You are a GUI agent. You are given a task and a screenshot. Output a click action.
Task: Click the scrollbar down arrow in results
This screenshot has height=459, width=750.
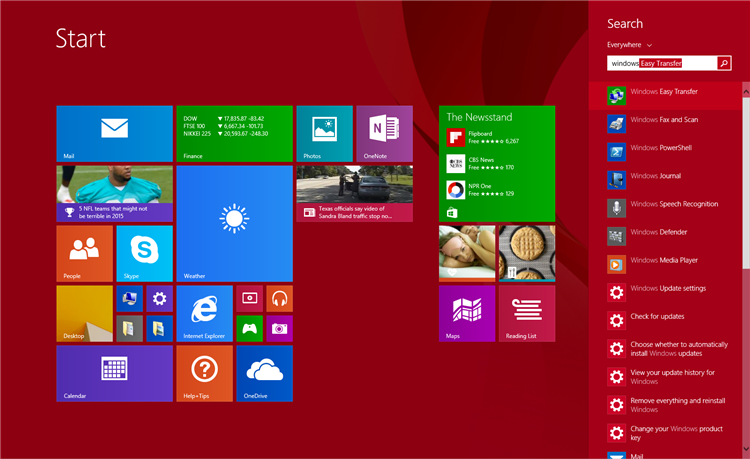(746, 449)
